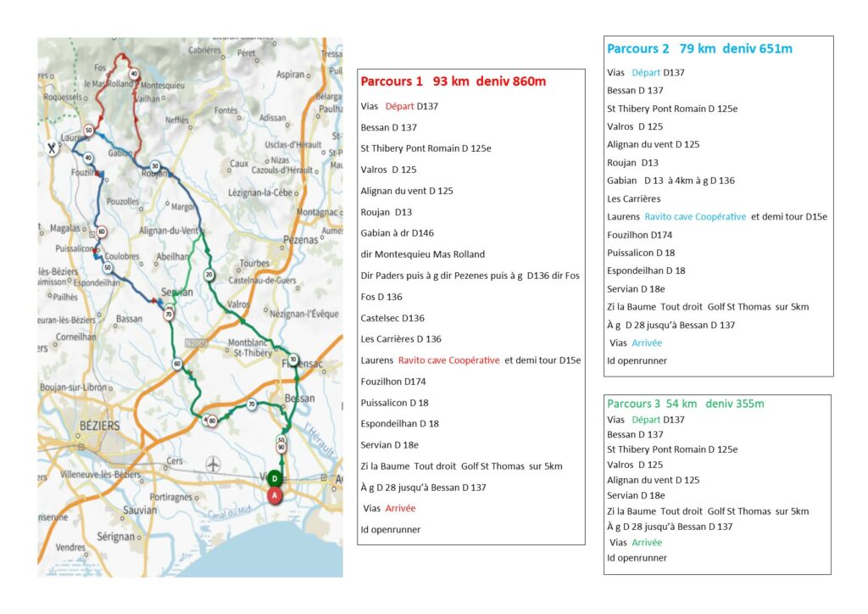Click the blue Départ word in Parcours 2
The height and width of the screenshot is (614, 868).
[x=645, y=73]
